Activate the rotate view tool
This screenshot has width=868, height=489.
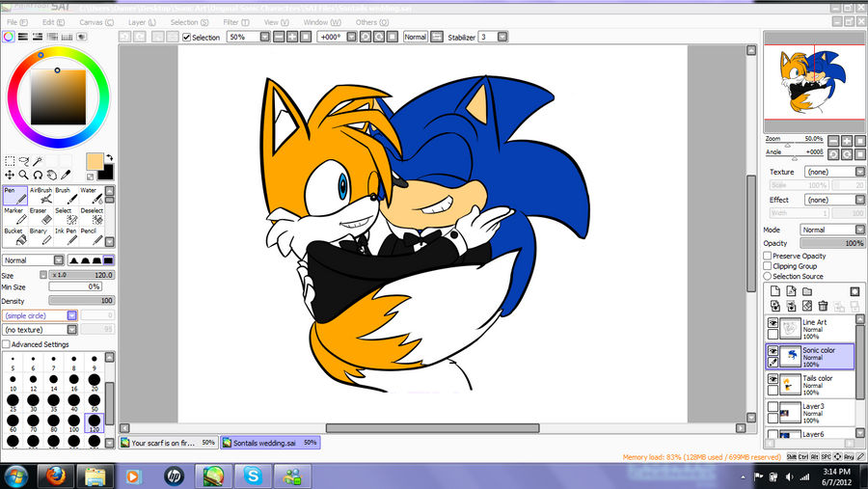click(x=38, y=175)
